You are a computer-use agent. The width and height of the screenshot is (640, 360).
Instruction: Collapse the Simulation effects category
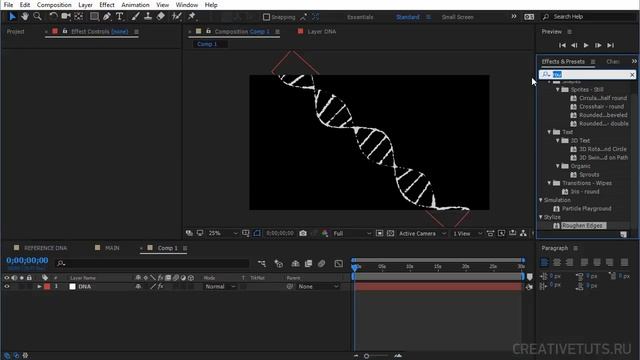[x=541, y=200]
